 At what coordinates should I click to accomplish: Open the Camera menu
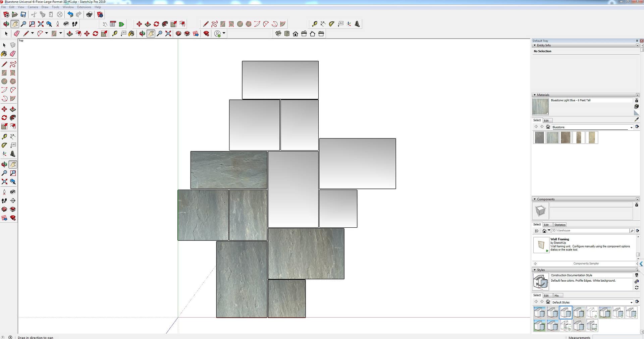point(33,7)
